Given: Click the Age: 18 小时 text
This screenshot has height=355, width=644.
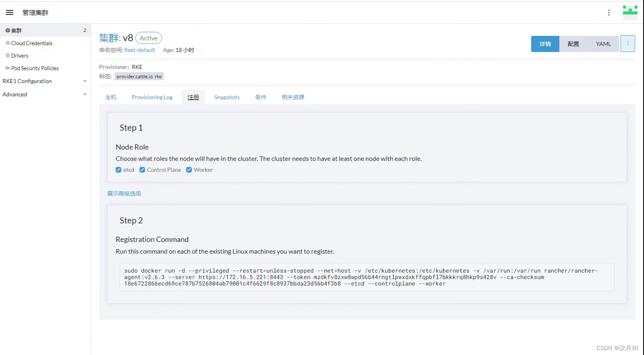Looking at the screenshot, I should 179,50.
